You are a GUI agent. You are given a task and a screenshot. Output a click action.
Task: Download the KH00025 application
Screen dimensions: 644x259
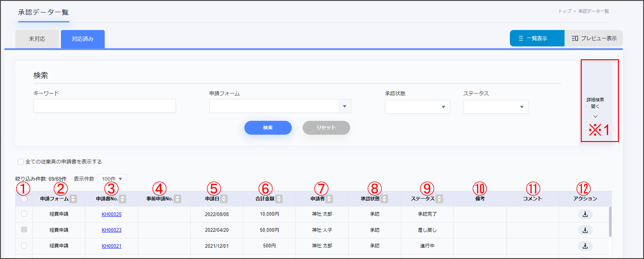585,214
